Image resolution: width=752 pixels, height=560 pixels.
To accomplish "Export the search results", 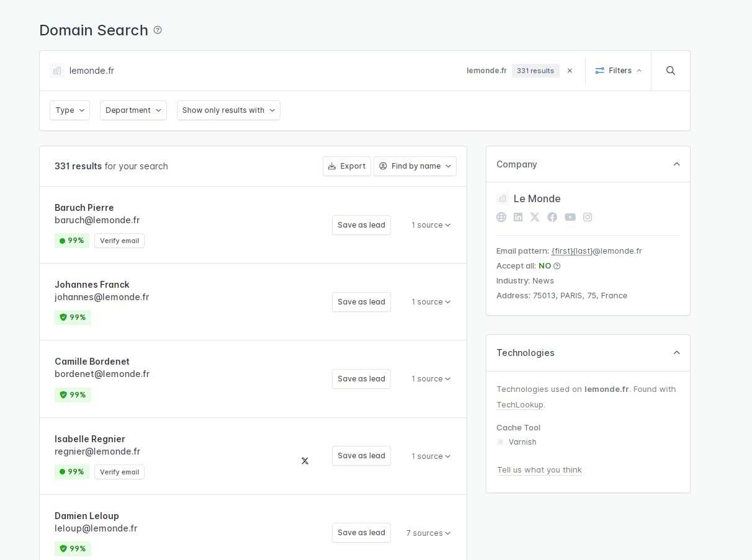I will pyautogui.click(x=347, y=166).
